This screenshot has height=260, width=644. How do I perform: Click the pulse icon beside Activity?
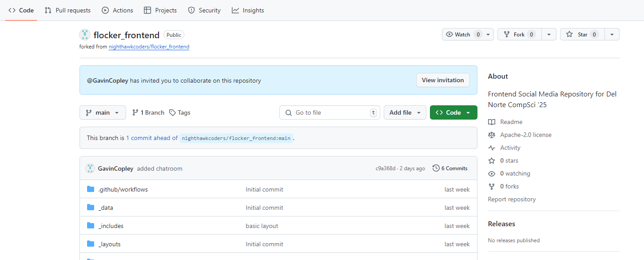(492, 148)
